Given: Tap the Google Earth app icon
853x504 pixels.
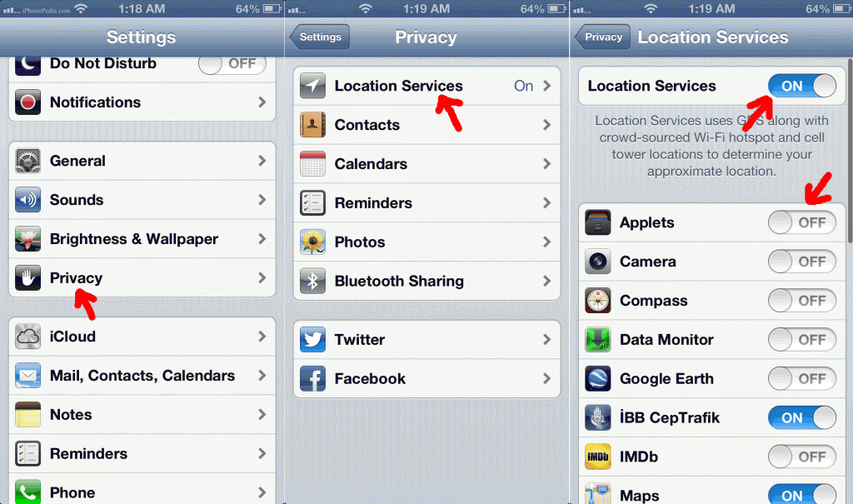Looking at the screenshot, I should (x=598, y=379).
